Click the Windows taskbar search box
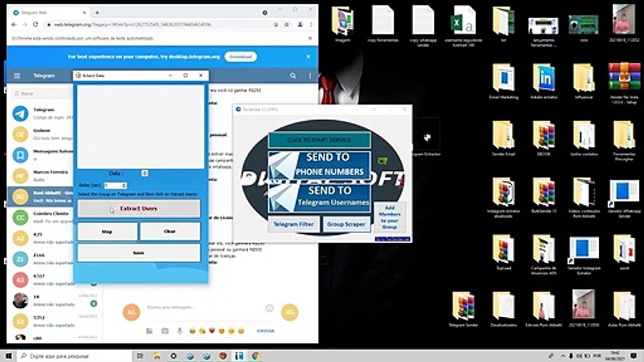 (x=75, y=356)
